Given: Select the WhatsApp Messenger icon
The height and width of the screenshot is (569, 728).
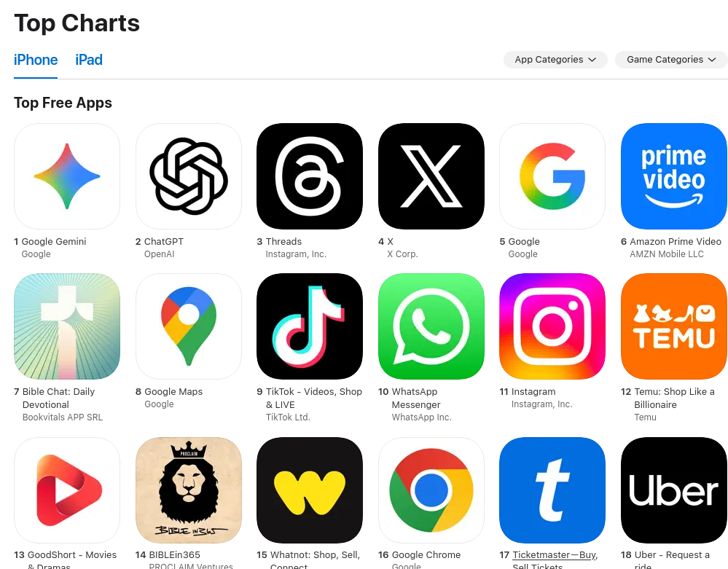Looking at the screenshot, I should (x=431, y=326).
